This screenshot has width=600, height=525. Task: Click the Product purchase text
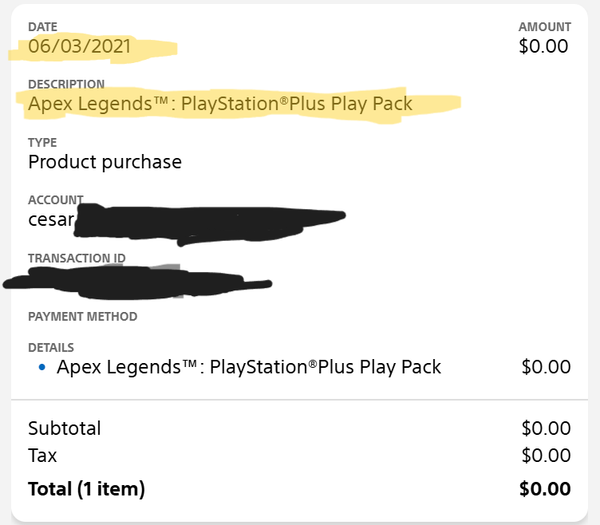click(x=105, y=162)
